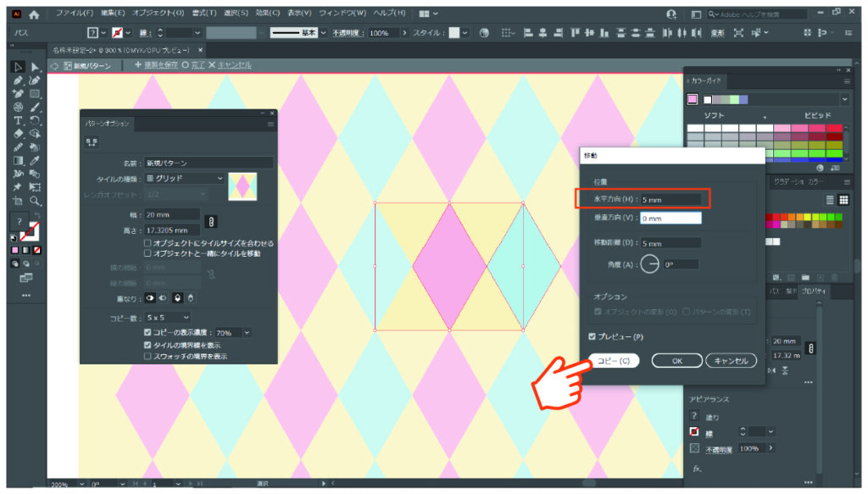Viewport: 868px width, 494px height.
Task: Select the Paintbrush tool
Action: click(x=35, y=107)
